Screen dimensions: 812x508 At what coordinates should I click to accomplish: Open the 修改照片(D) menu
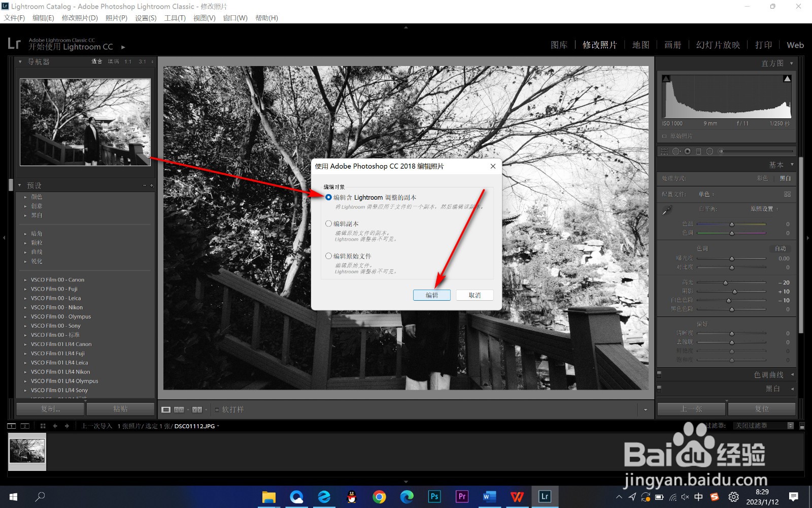coord(80,18)
